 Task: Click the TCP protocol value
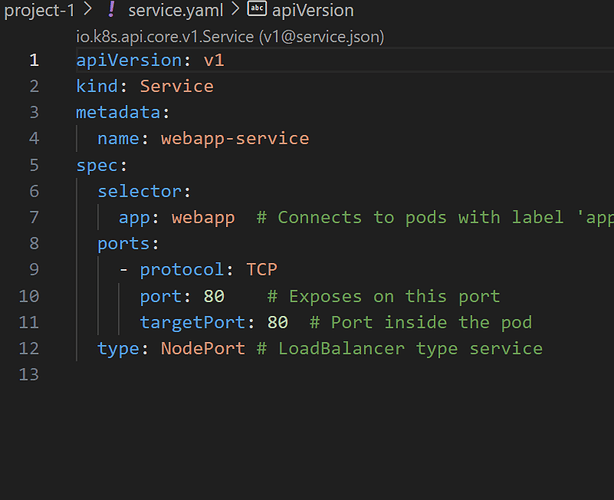tap(261, 270)
